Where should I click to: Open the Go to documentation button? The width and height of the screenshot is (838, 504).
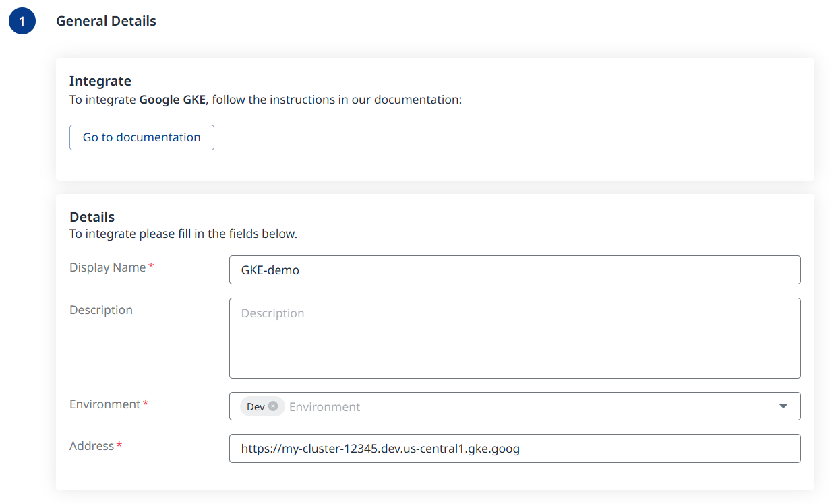(142, 137)
